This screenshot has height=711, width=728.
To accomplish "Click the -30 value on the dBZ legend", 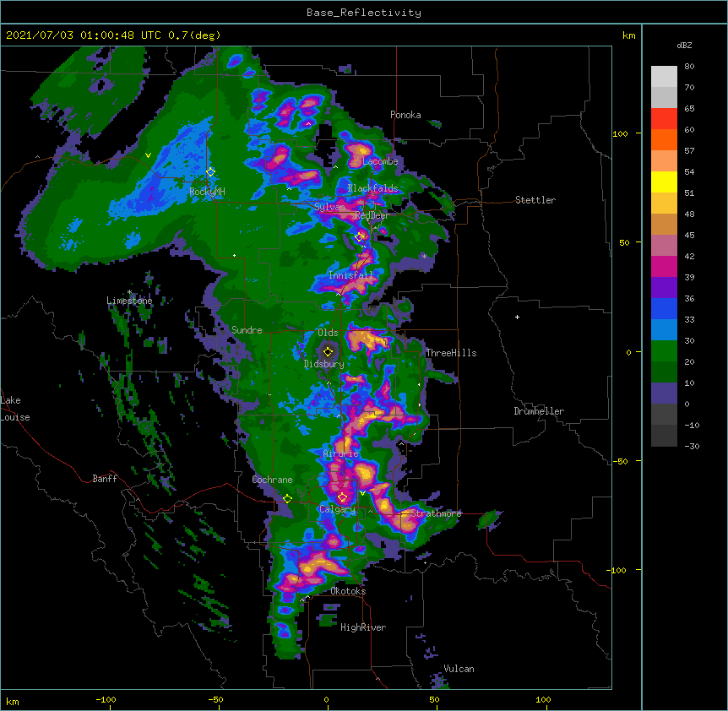I will pos(692,447).
